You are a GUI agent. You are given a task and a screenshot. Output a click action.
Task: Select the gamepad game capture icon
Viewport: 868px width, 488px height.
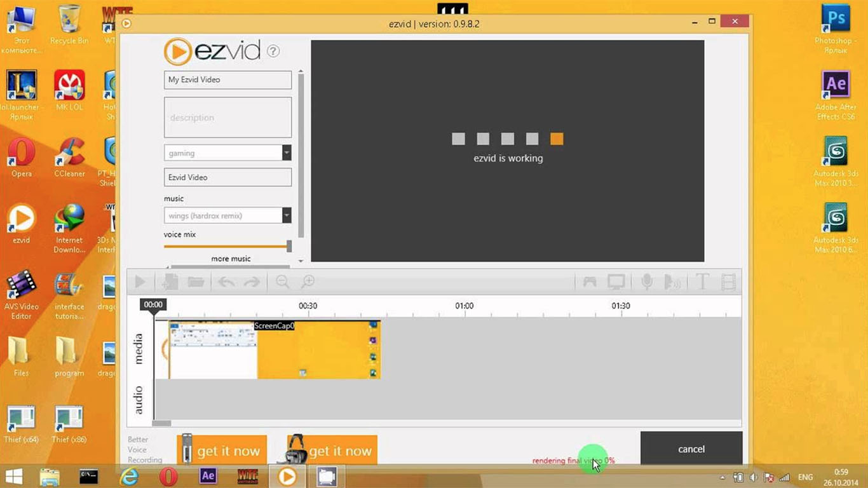(588, 281)
